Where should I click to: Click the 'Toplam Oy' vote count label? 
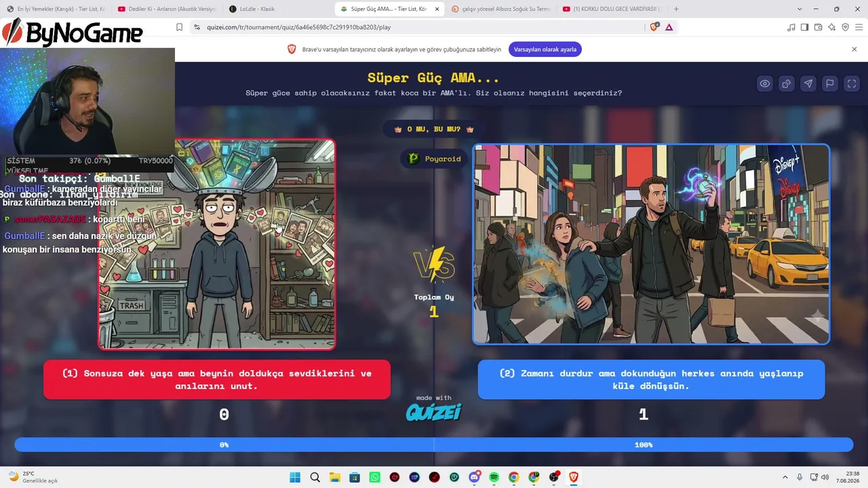click(x=434, y=297)
